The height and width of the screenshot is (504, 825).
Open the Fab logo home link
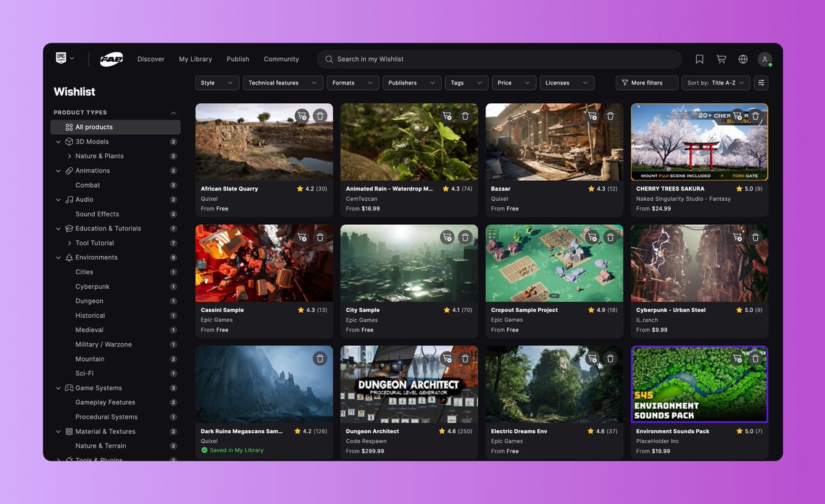111,59
